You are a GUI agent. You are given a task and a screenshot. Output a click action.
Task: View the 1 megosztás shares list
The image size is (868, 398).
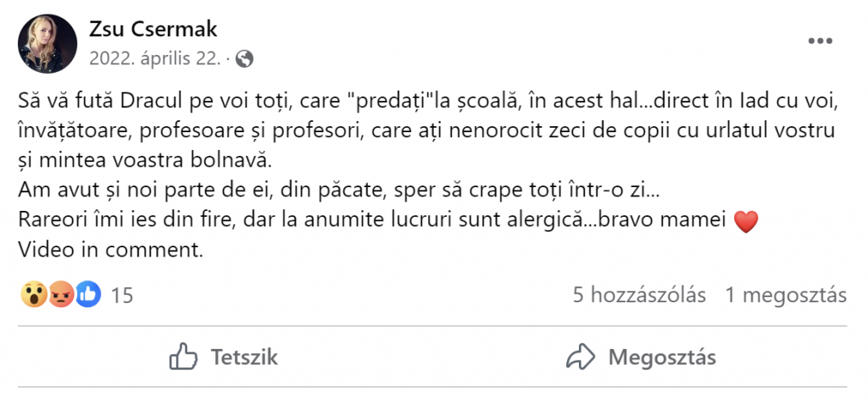pyautogui.click(x=786, y=296)
